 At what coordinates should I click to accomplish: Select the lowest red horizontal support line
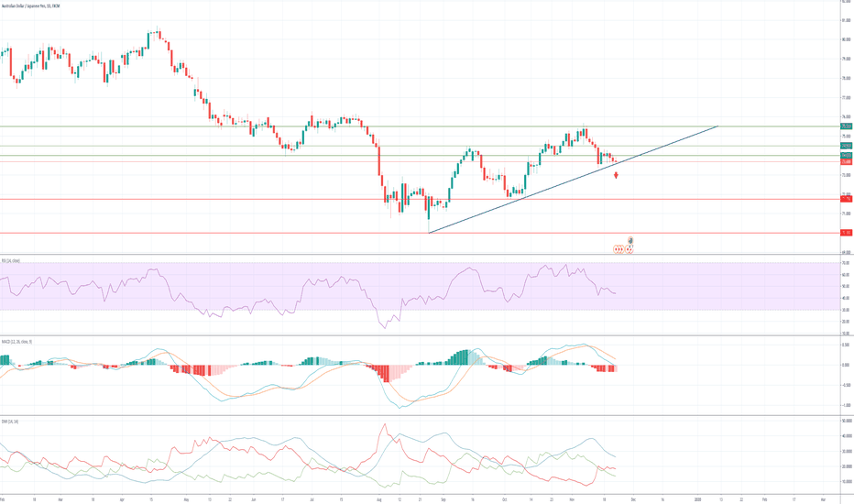click(275, 233)
